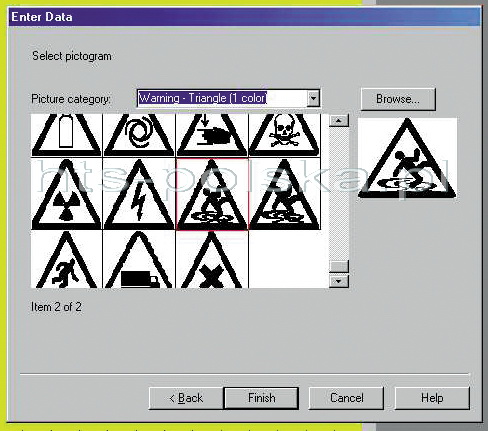This screenshot has width=488, height=431.
Task: Open Help for this dialog
Action: 432,398
